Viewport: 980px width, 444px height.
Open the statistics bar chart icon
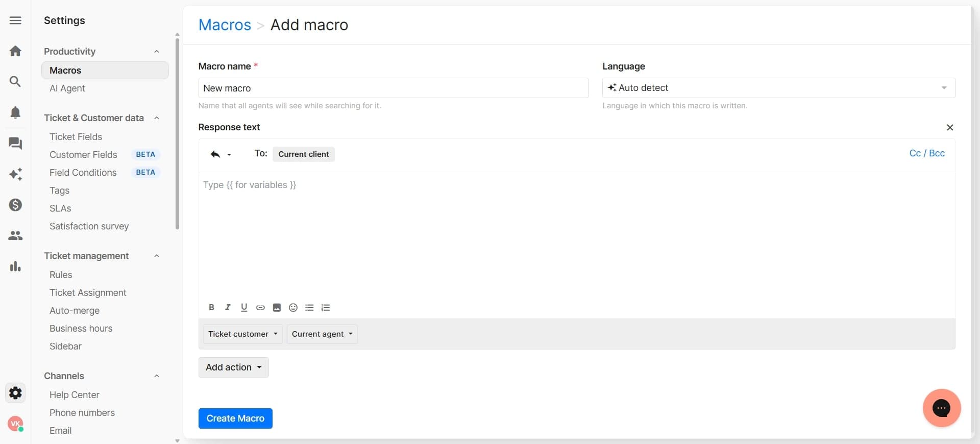coord(15,266)
